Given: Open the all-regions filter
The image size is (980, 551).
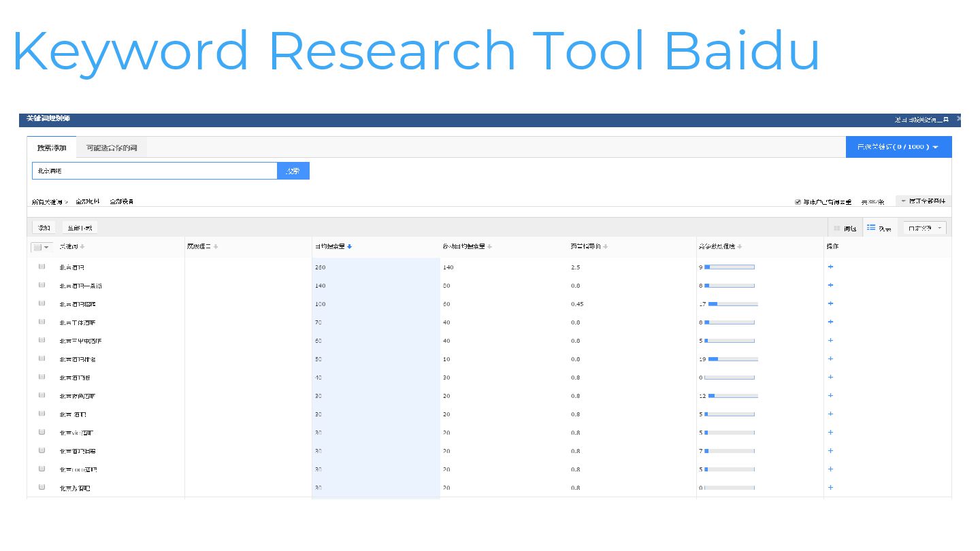Looking at the screenshot, I should click(88, 202).
